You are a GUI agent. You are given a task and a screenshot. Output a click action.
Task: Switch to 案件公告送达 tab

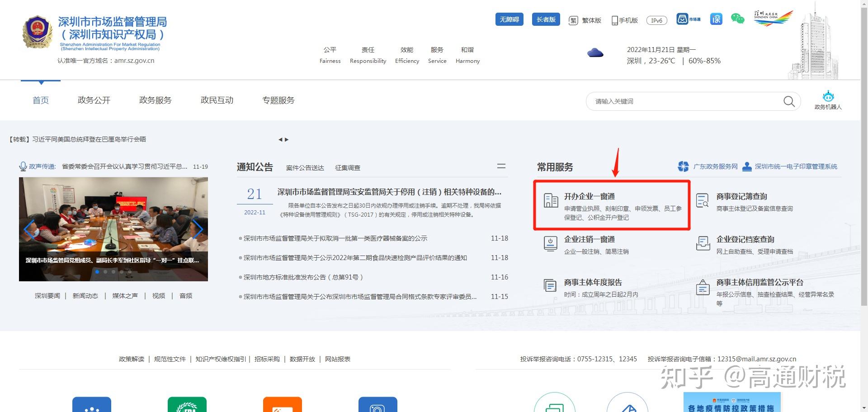click(305, 168)
